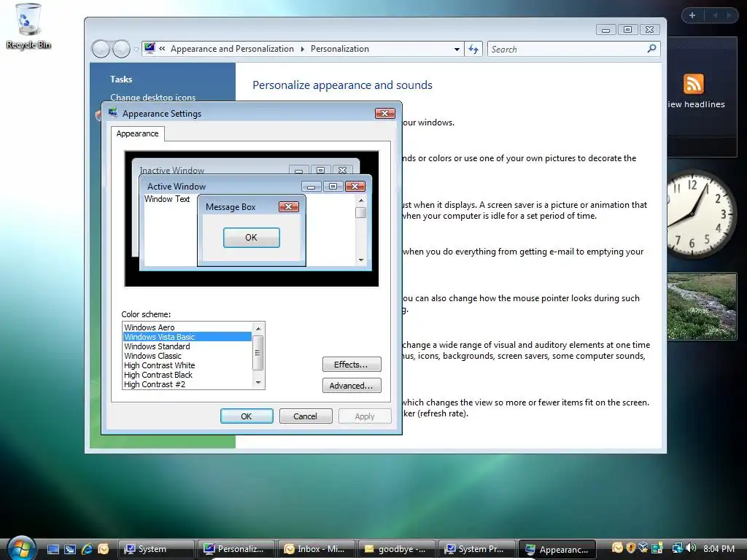Click Change desktop icons task link

pos(153,98)
